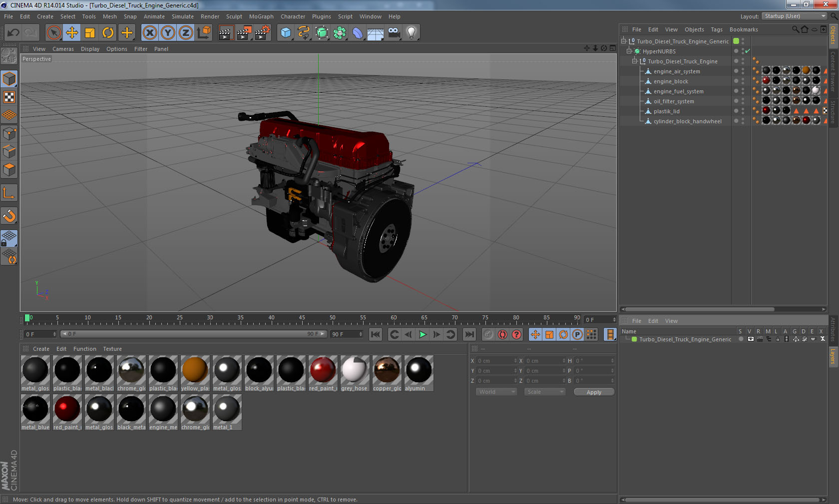The height and width of the screenshot is (504, 839).
Task: Activate the Scale tool
Action: click(90, 33)
